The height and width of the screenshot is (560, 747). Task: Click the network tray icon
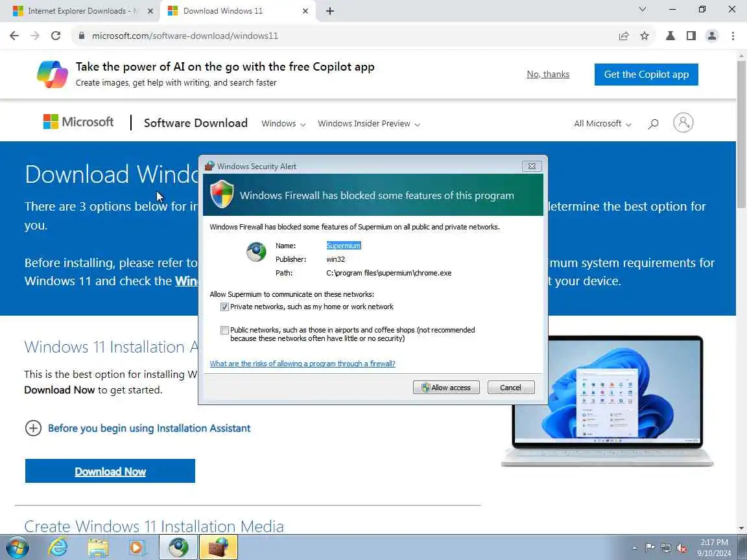click(x=665, y=548)
